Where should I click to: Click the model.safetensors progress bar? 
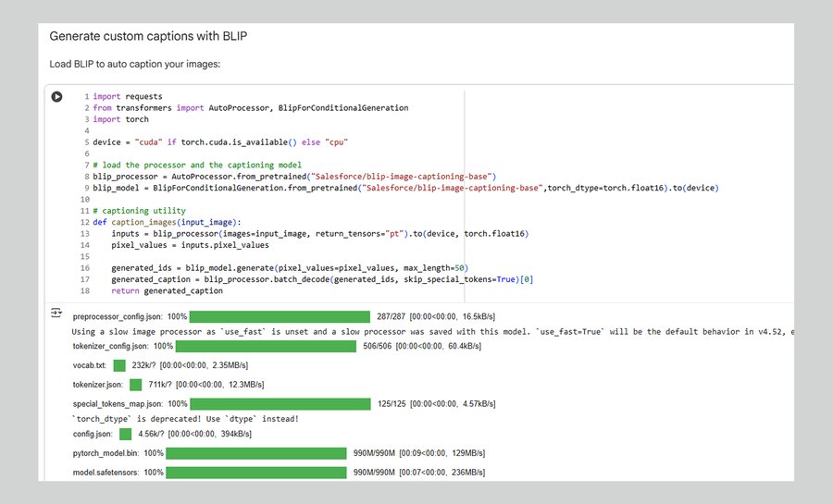(x=256, y=473)
